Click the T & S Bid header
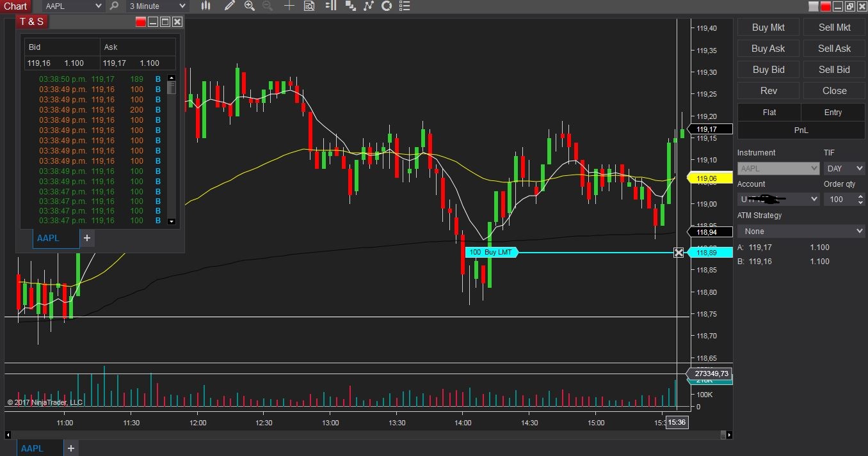This screenshot has height=456, width=868. point(62,47)
